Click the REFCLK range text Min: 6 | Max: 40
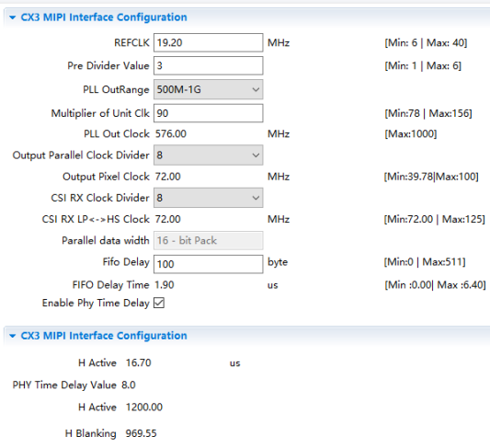490x448 pixels. click(x=426, y=42)
